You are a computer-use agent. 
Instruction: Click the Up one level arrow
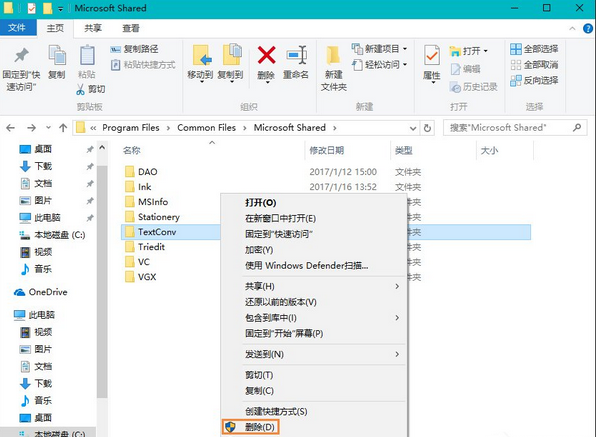tap(63, 128)
